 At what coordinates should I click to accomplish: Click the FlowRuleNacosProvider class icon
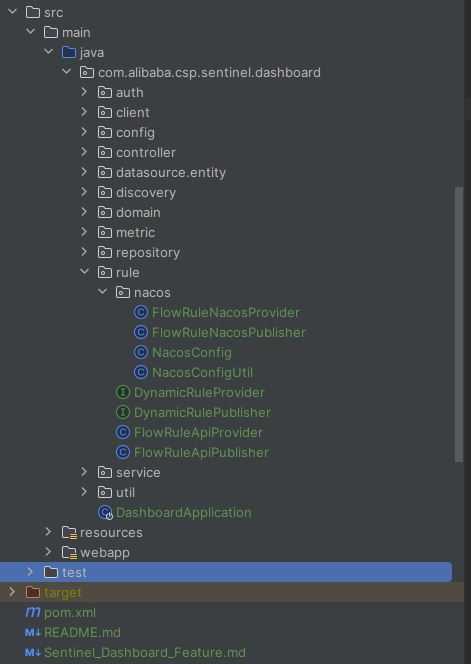(x=141, y=313)
